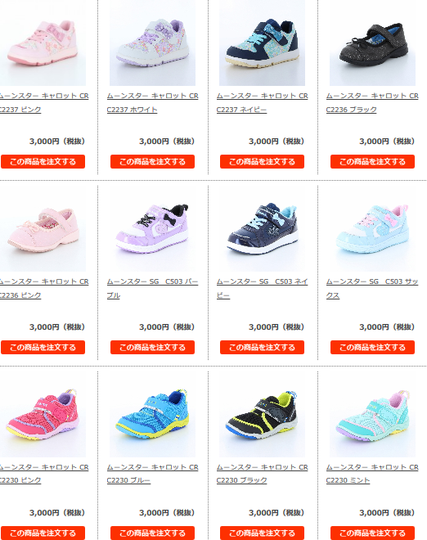Order the black CR C2236 shoe
Image resolution: width=427 pixels, height=540 pixels.
373,162
